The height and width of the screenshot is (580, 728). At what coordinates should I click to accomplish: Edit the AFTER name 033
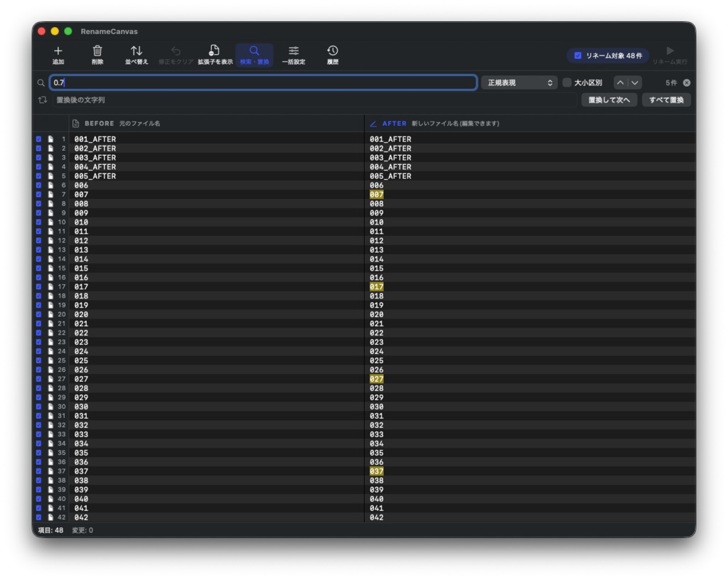coord(377,435)
